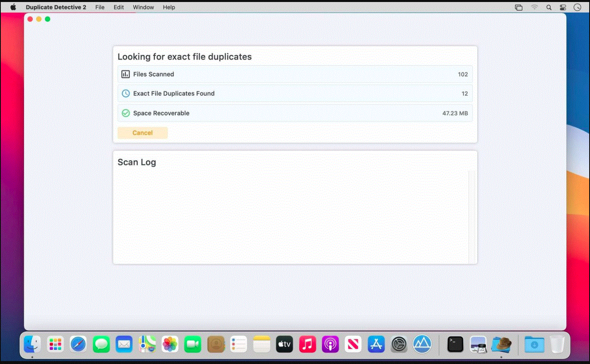The width and height of the screenshot is (590, 364).
Task: Open Preview from the Dock
Action: click(478, 345)
